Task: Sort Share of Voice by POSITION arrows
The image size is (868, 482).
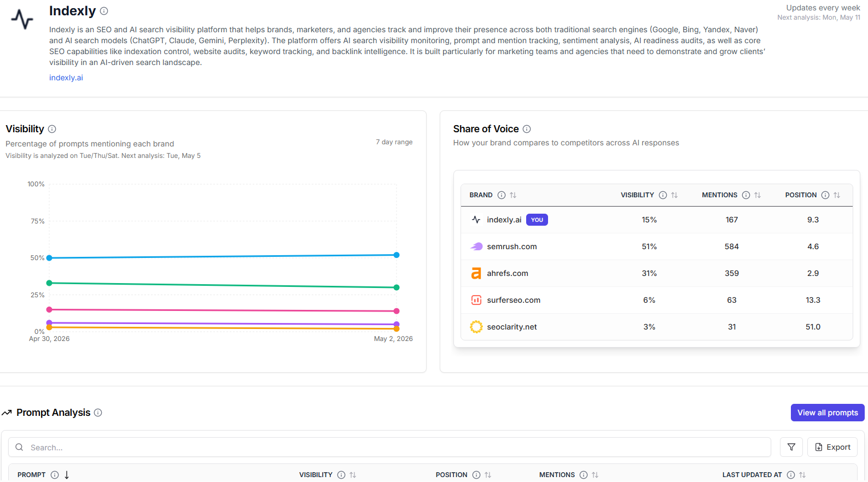Action: [x=837, y=195]
